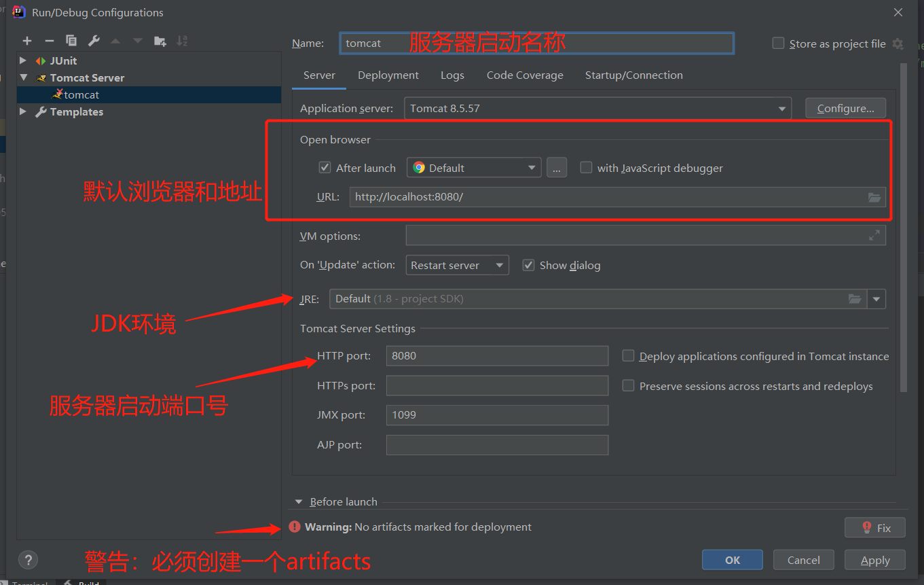Switch to the Deployment tab
The width and height of the screenshot is (924, 585).
[388, 75]
